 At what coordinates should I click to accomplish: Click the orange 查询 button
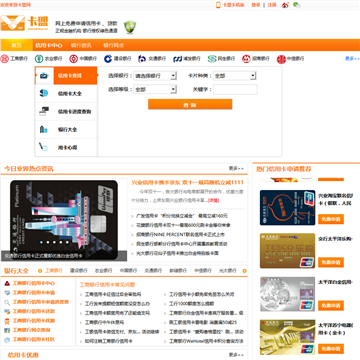tap(190, 104)
